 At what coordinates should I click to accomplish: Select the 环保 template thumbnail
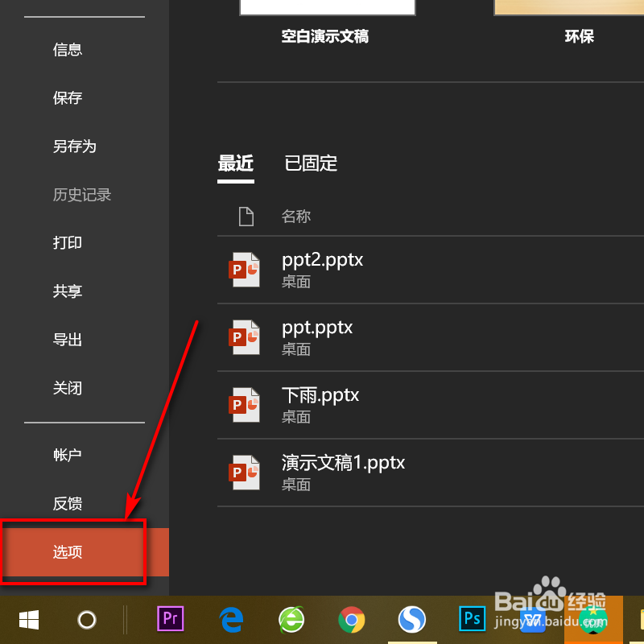point(569,7)
